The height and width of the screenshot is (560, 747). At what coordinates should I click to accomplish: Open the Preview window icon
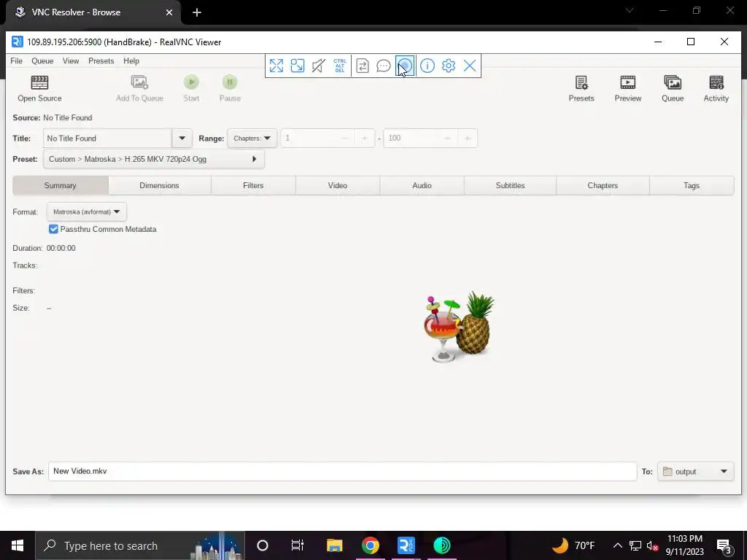pos(627,82)
